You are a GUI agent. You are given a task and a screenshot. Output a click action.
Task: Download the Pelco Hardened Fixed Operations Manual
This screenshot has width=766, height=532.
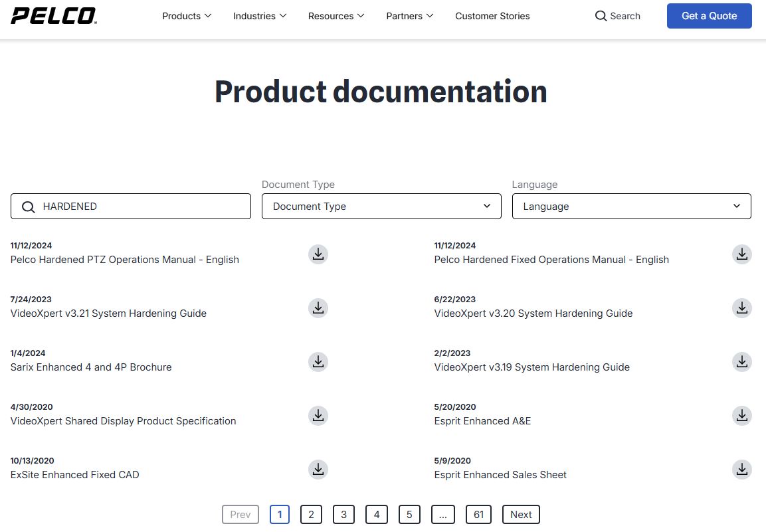pos(741,254)
